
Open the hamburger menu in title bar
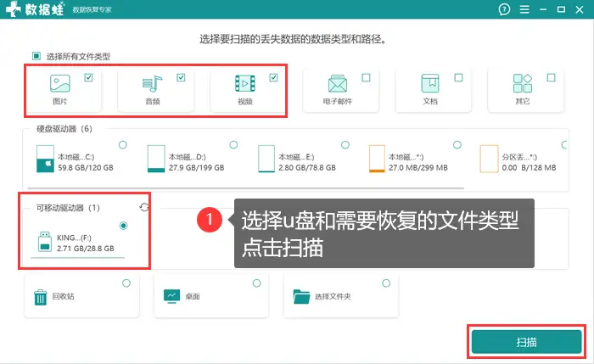pos(524,9)
